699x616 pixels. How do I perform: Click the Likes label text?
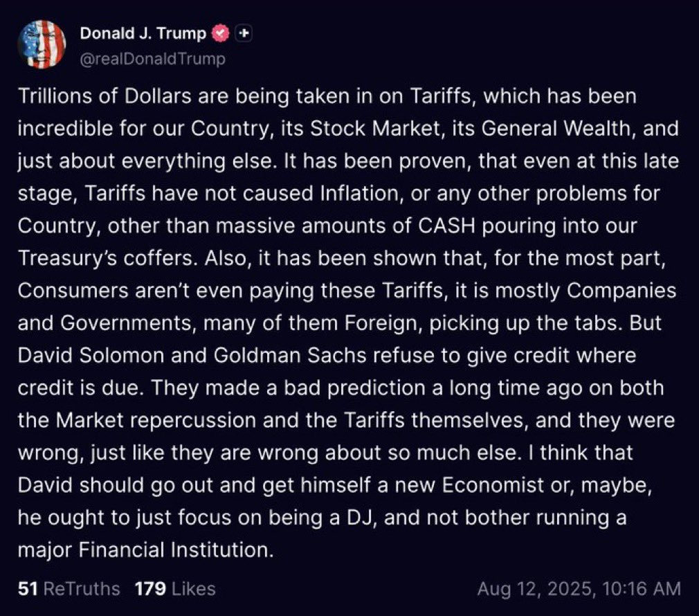pyautogui.click(x=194, y=588)
